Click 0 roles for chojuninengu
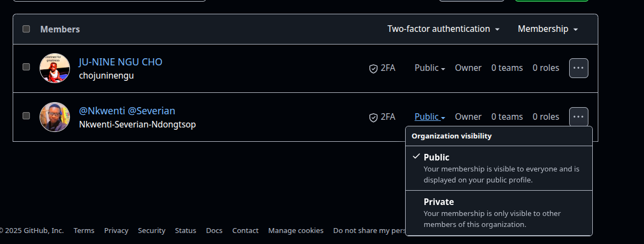644x244 pixels. pyautogui.click(x=545, y=68)
